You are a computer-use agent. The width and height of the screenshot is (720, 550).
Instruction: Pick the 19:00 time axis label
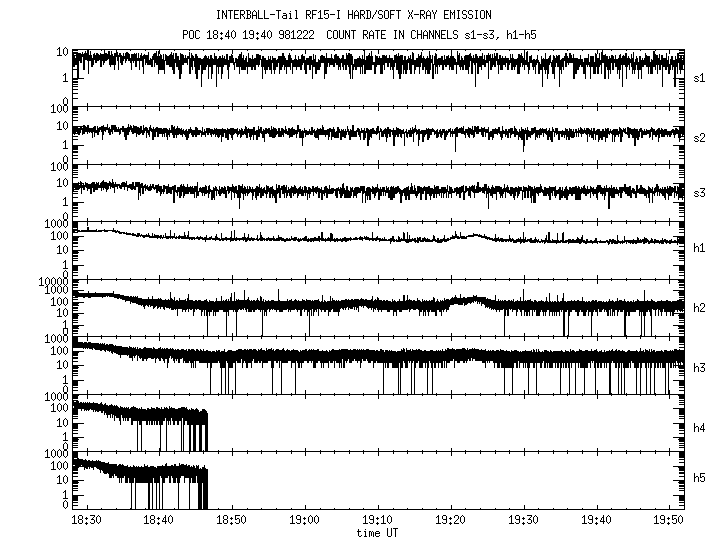click(x=304, y=521)
